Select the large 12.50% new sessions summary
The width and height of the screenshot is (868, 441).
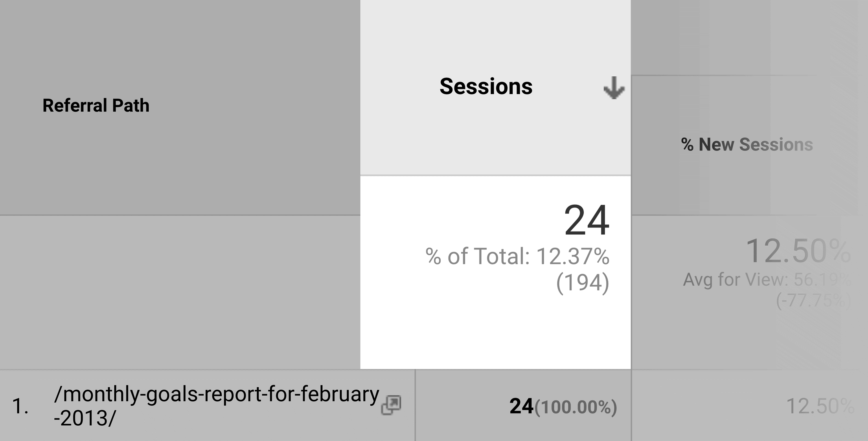point(798,251)
